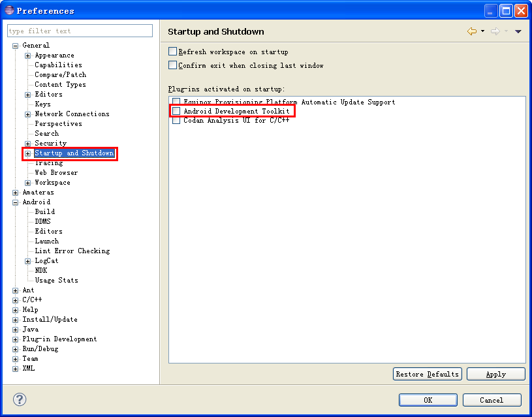
Task: Expand the Amateras node
Action: tap(15, 193)
